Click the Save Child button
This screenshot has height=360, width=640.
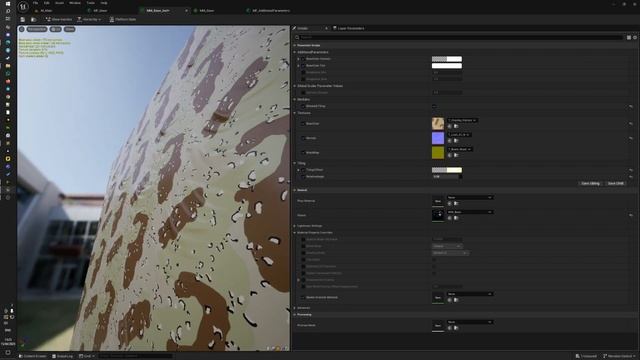(x=616, y=183)
